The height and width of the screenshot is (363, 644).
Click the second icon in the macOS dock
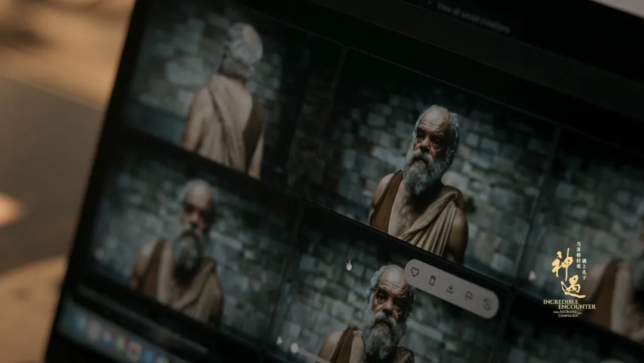click(x=93, y=330)
